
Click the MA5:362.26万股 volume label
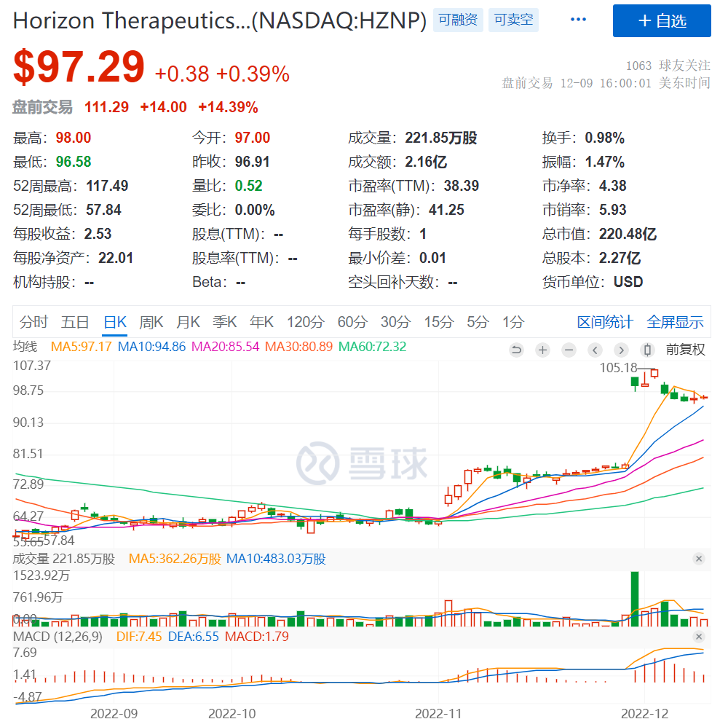tap(175, 559)
